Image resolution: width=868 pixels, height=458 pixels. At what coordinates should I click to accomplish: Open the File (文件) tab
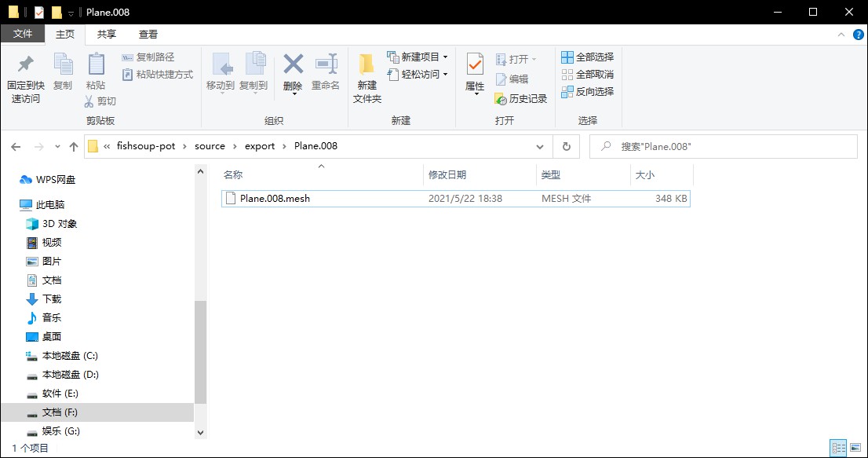coord(23,34)
